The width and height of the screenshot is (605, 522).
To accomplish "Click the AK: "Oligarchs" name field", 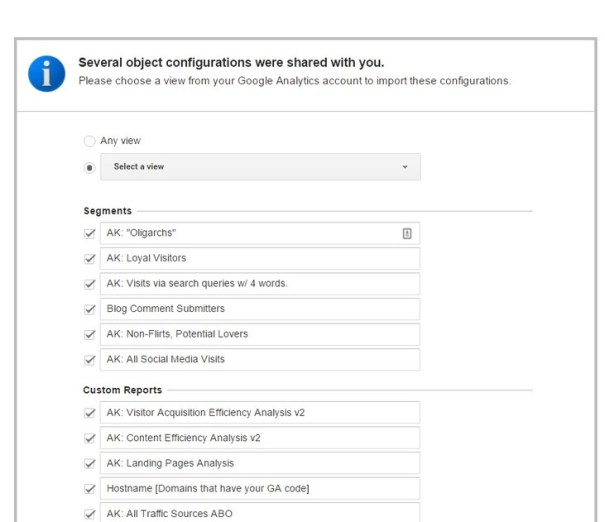I will tap(250, 233).
